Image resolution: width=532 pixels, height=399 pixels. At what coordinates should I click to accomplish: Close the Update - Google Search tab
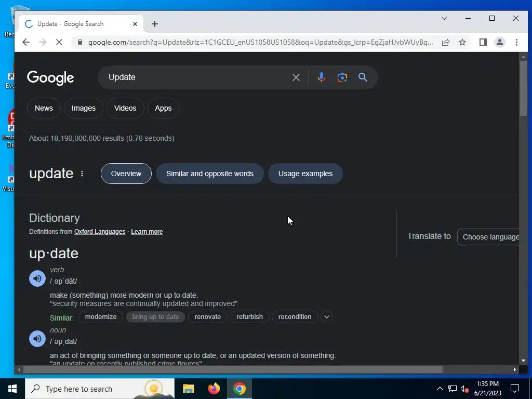135,24
